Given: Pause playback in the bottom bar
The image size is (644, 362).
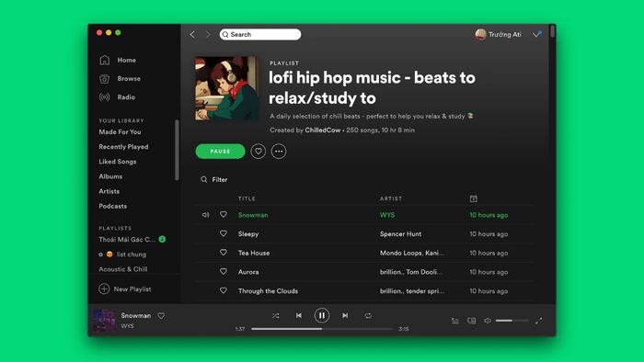Looking at the screenshot, I should pyautogui.click(x=322, y=315).
